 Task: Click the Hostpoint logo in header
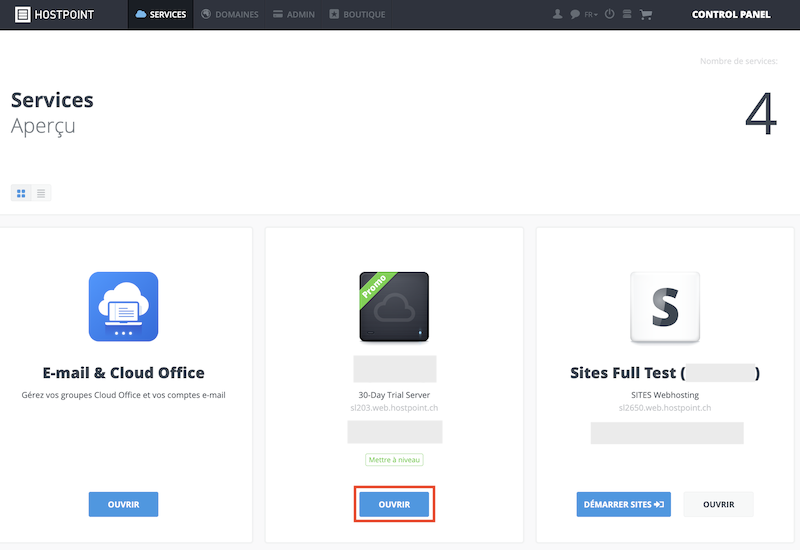coord(54,14)
